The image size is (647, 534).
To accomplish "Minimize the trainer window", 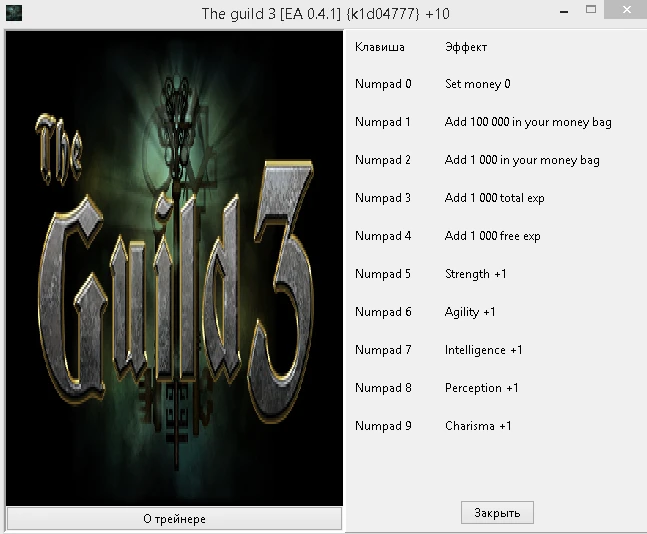I will pyautogui.click(x=564, y=12).
